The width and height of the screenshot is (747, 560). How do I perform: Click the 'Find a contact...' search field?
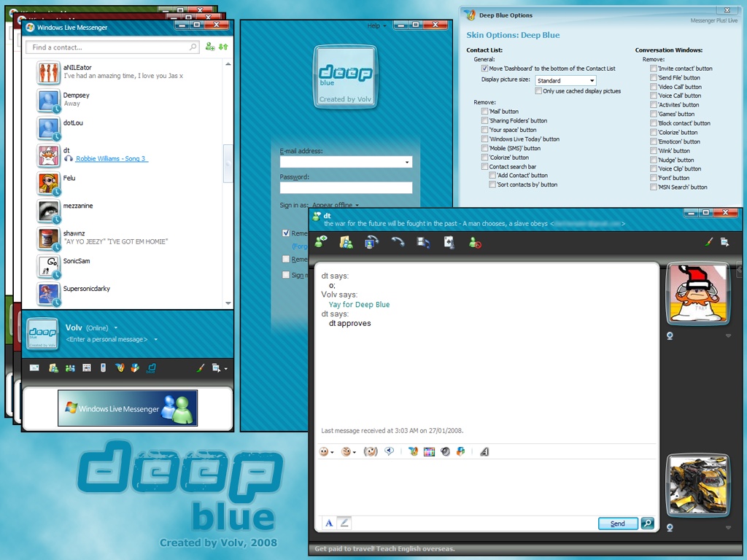pyautogui.click(x=112, y=47)
